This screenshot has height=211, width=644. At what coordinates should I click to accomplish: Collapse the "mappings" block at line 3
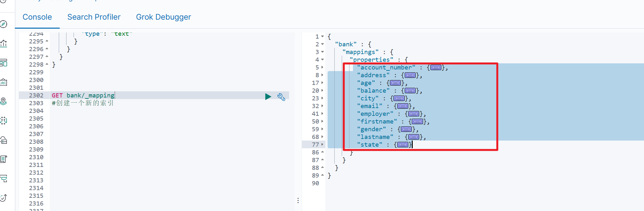322,52
